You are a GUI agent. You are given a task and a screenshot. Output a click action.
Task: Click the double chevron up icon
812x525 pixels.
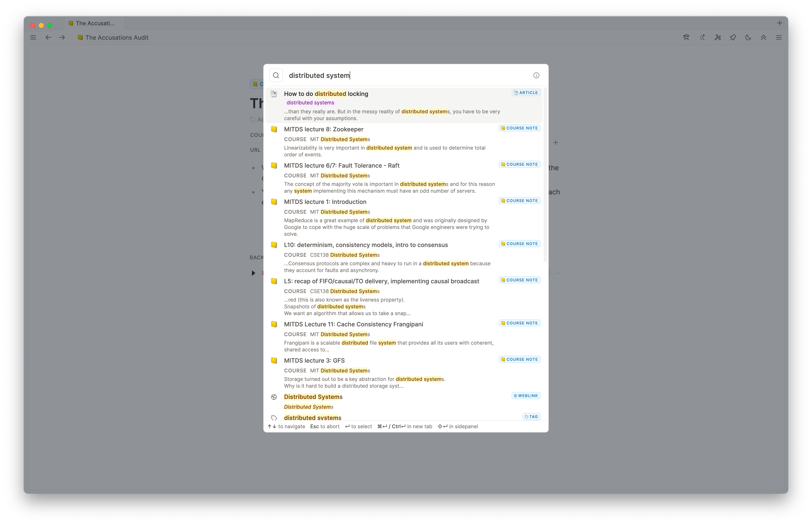tap(764, 38)
